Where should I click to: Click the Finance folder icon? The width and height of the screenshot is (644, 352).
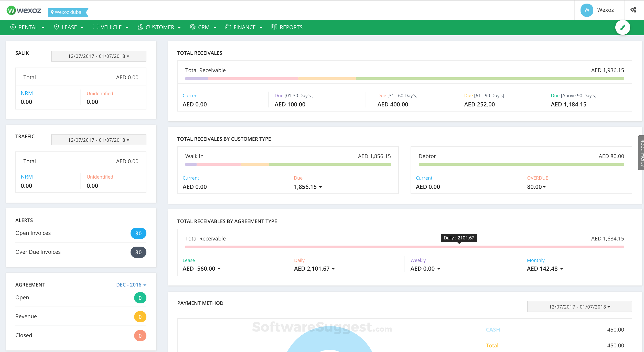228,27
